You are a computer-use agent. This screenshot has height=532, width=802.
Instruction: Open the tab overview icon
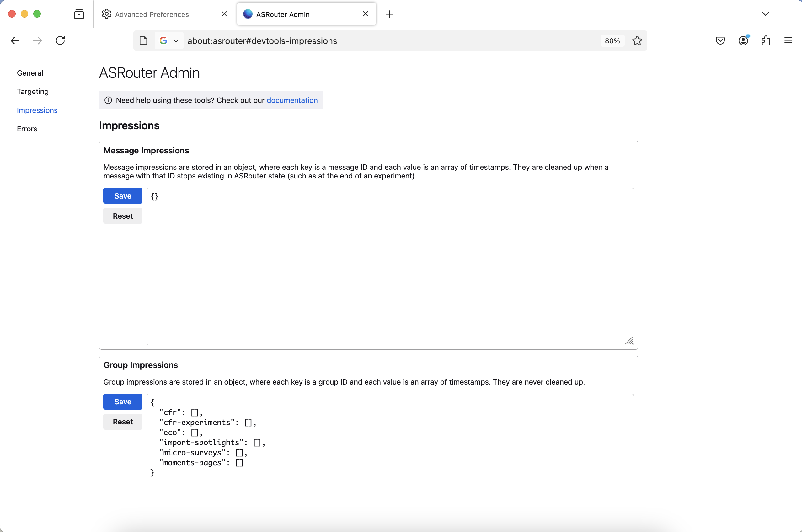(79, 14)
